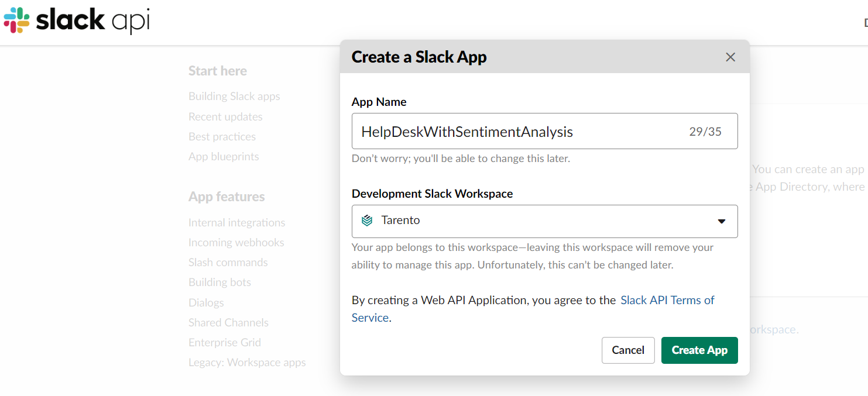Screen dimensions: 868x396
Task: Open the Dialogs sidebar item
Action: [x=206, y=302]
